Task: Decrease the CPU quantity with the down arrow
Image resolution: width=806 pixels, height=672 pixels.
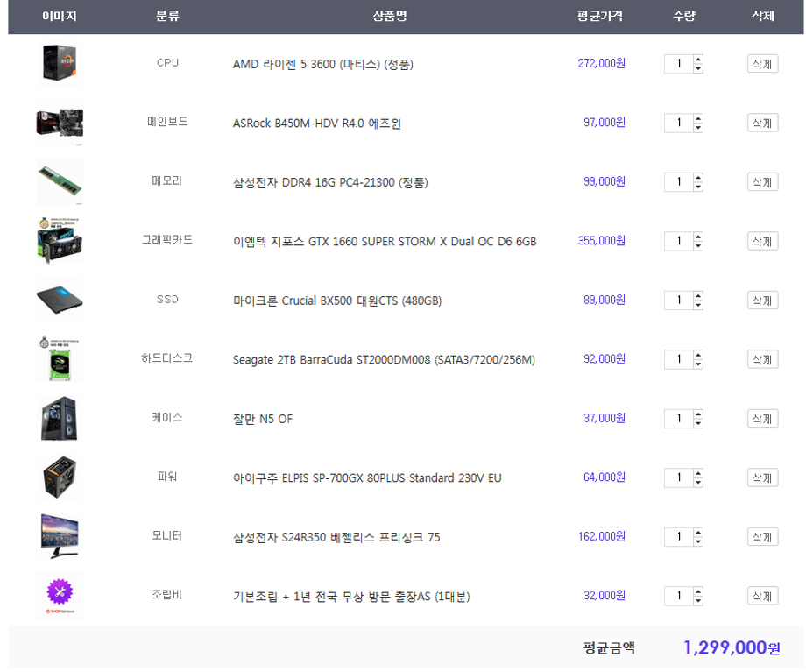Action: pyautogui.click(x=698, y=68)
